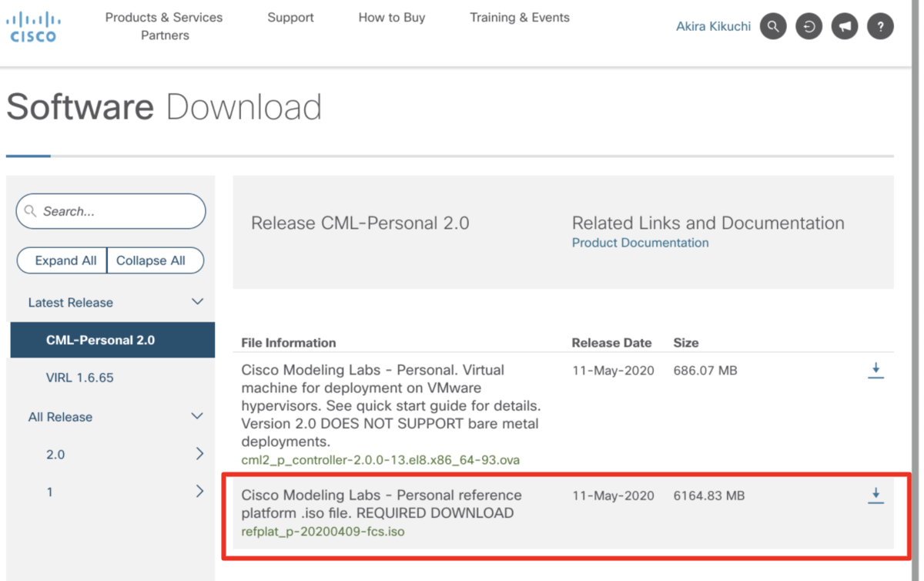Click the Collapse All button
Viewport: 924px width, 581px height.
pyautogui.click(x=155, y=260)
